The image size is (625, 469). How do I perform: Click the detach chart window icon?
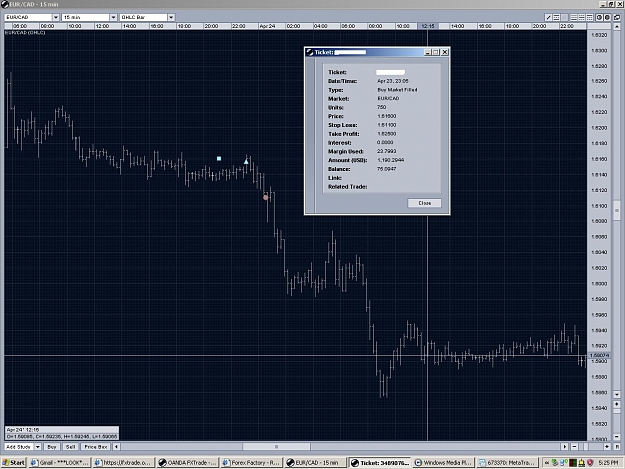(617, 18)
